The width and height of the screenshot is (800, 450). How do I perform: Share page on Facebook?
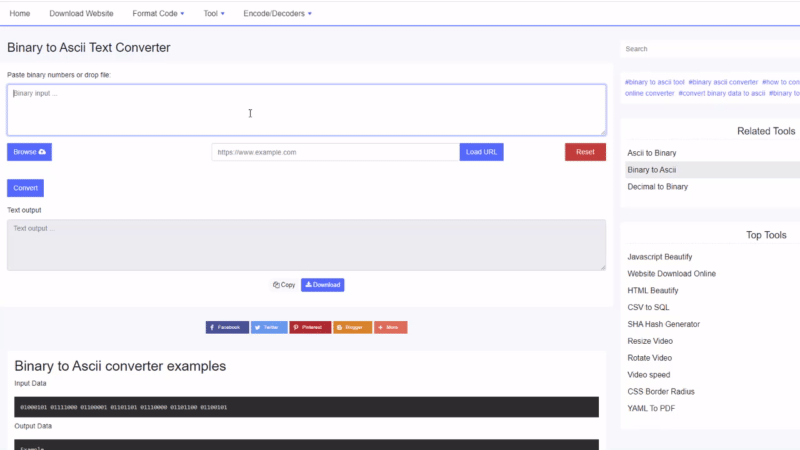[x=227, y=327]
